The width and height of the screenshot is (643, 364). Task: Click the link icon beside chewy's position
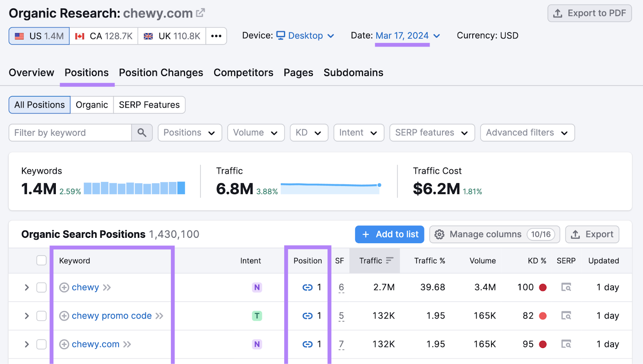(x=307, y=287)
